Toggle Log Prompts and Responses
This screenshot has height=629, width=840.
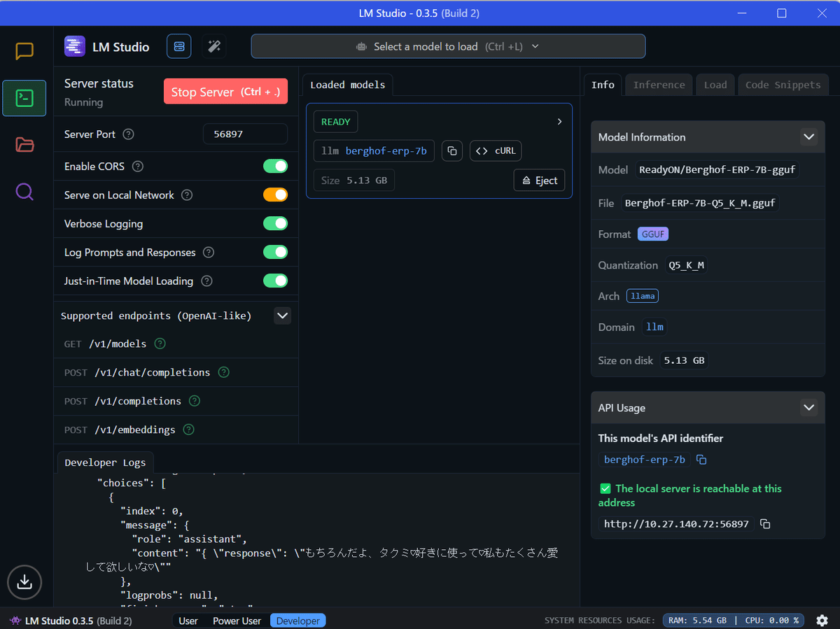coord(275,253)
